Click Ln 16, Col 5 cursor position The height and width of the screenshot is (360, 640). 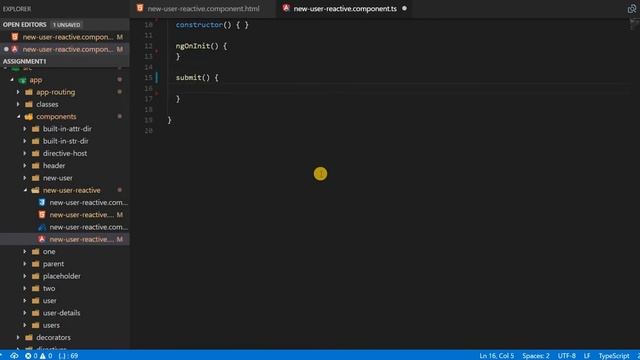click(x=496, y=356)
